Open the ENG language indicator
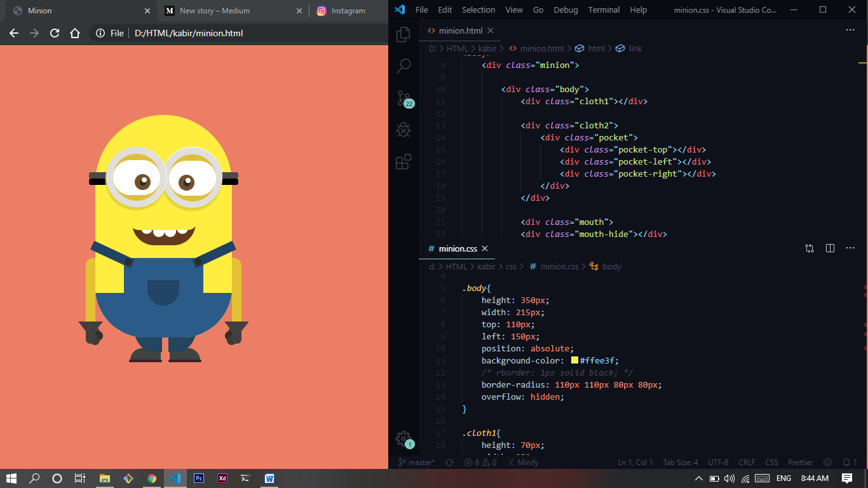Viewport: 868px width, 488px height. tap(783, 478)
